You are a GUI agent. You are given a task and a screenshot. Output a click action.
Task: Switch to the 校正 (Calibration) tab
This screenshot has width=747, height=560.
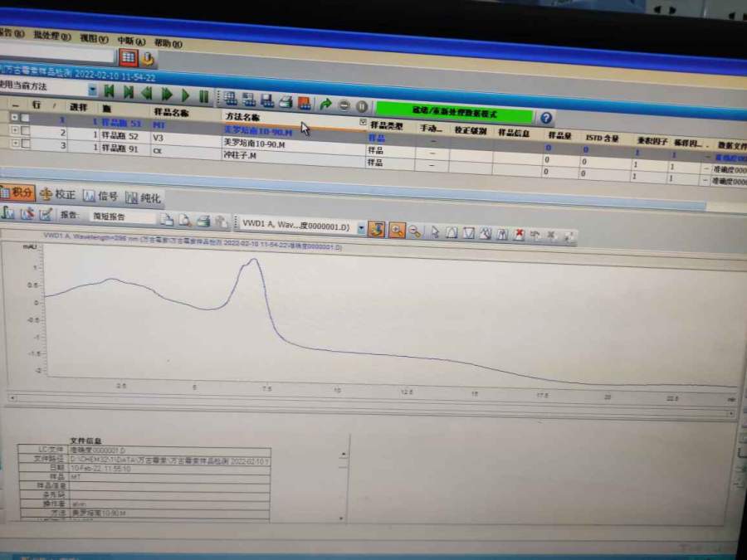58,194
